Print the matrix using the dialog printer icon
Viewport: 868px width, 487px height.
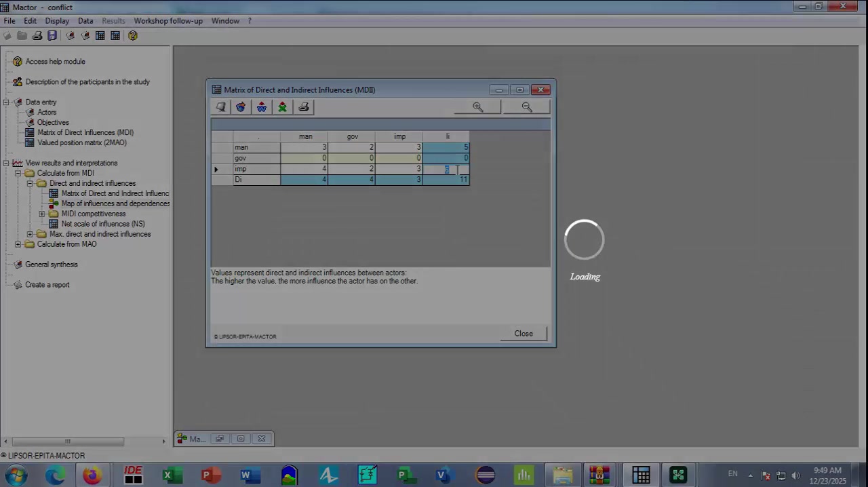(x=304, y=107)
